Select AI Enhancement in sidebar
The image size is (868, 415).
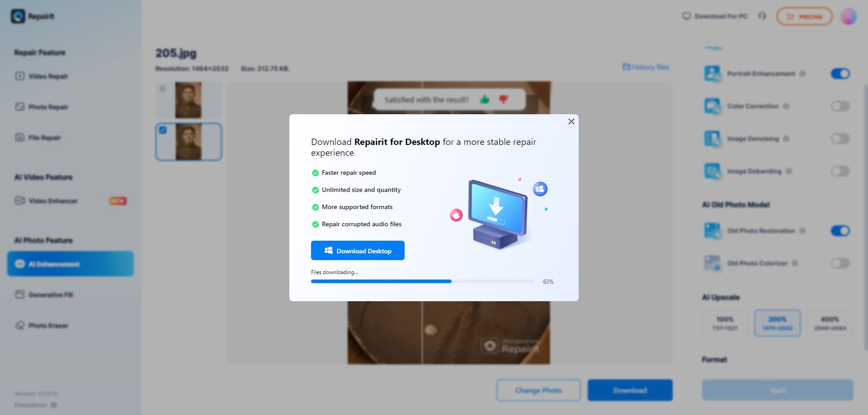(x=71, y=264)
